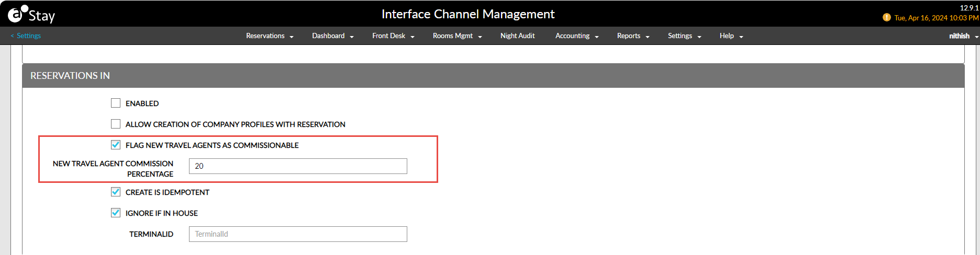
Task: Toggle the Ignore If In House checkbox
Action: pos(116,213)
